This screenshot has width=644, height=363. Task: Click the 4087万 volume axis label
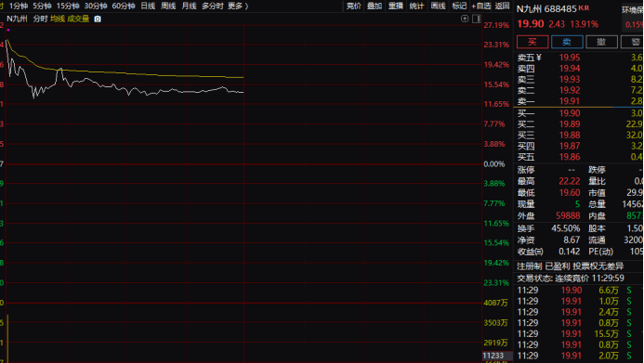click(495, 303)
